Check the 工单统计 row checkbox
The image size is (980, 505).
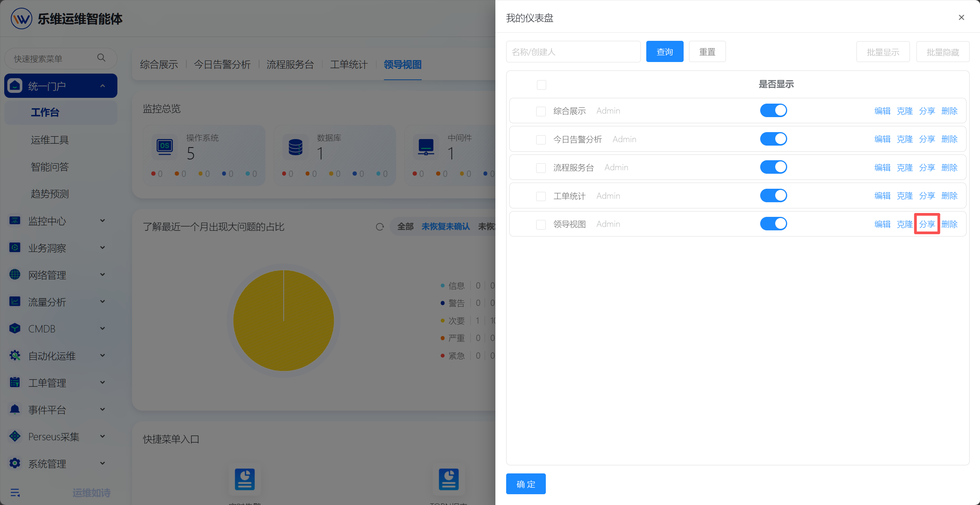tap(541, 196)
